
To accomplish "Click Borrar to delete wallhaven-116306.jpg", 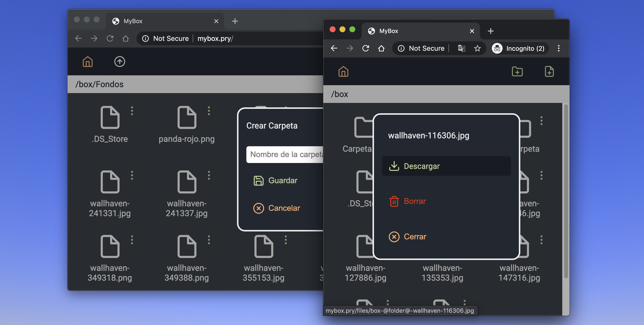I will click(407, 201).
